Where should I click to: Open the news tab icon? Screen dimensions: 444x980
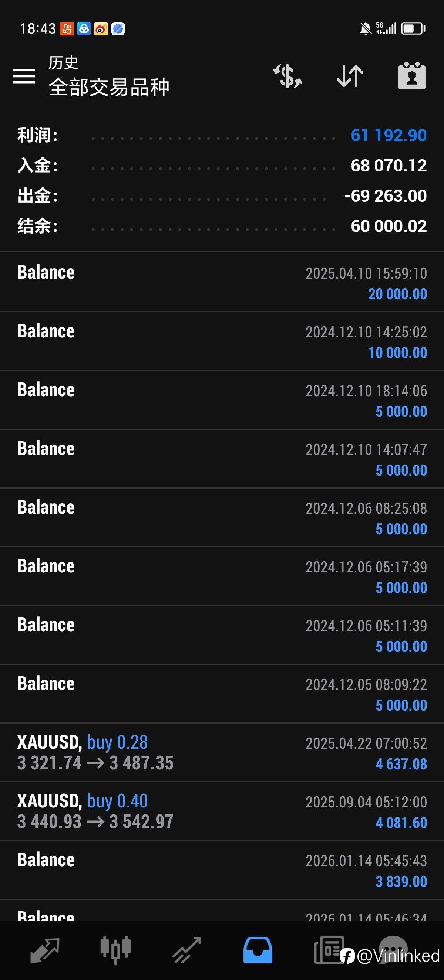[329, 950]
